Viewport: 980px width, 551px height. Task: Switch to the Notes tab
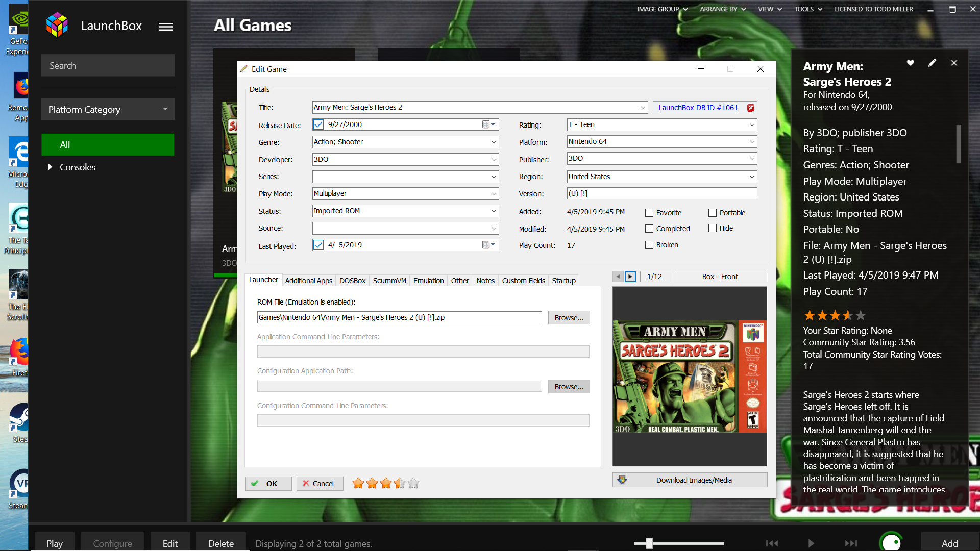click(x=485, y=281)
